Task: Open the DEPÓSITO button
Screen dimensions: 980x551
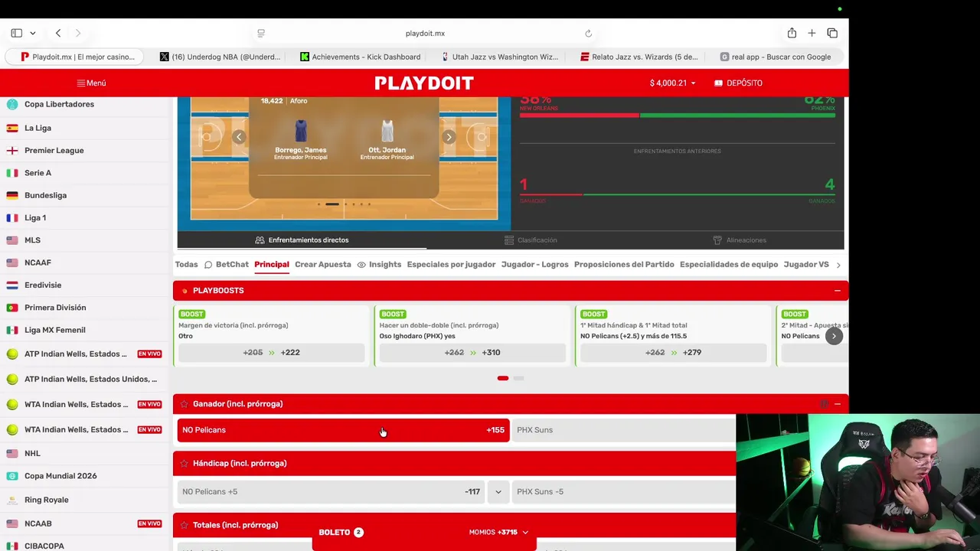Action: click(738, 83)
